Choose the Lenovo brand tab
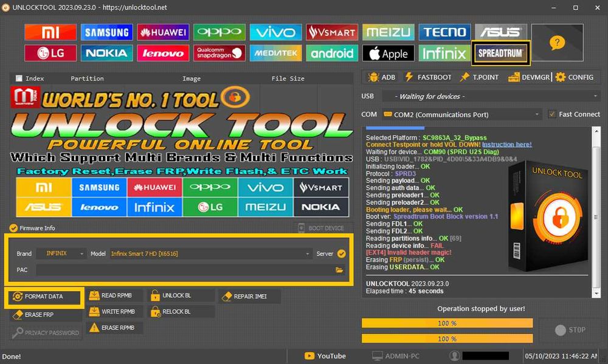 point(163,53)
